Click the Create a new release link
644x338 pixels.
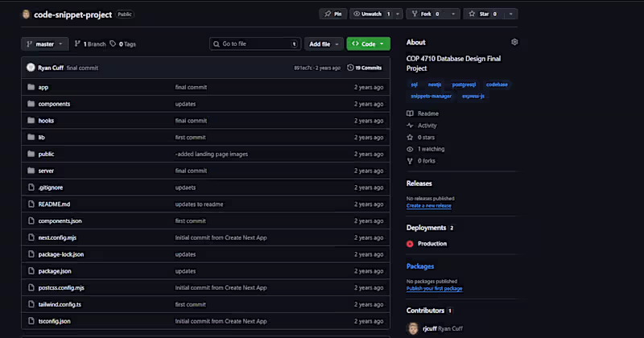428,205
